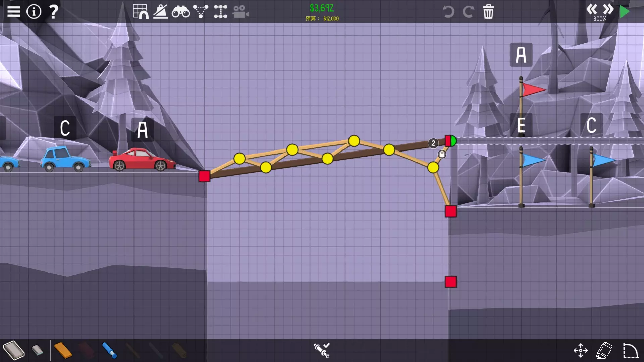Viewport: 644px width, 362px height.
Task: Select the joint split tool icon
Action: [220, 12]
